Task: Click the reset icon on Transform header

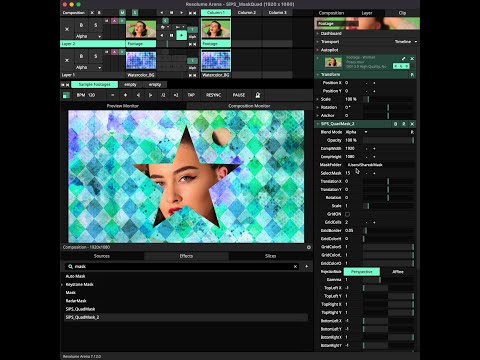Action: pos(412,75)
